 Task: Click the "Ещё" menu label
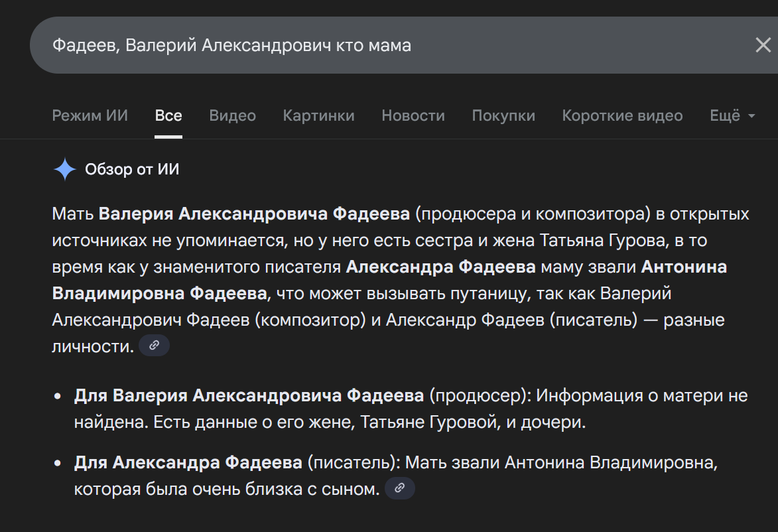[725, 116]
